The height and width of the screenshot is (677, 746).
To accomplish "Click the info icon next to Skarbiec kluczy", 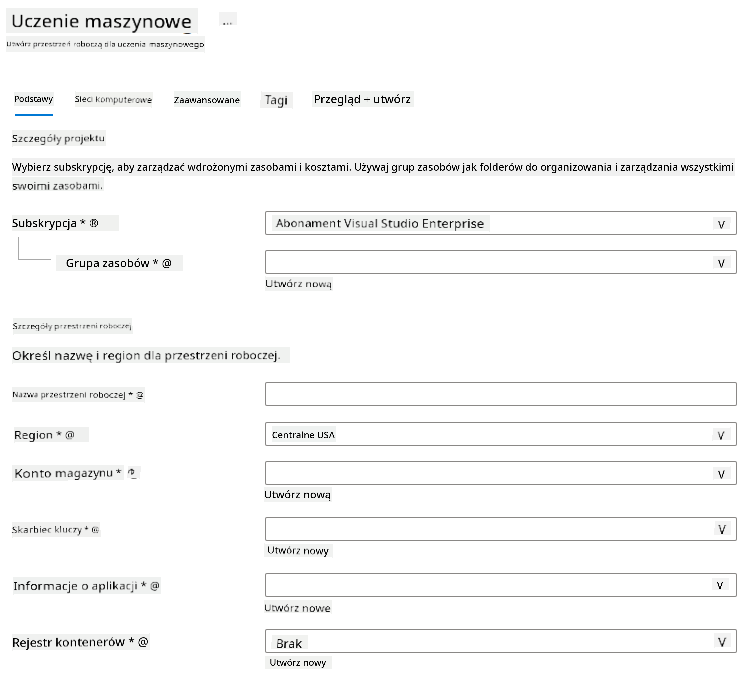I will [95, 530].
